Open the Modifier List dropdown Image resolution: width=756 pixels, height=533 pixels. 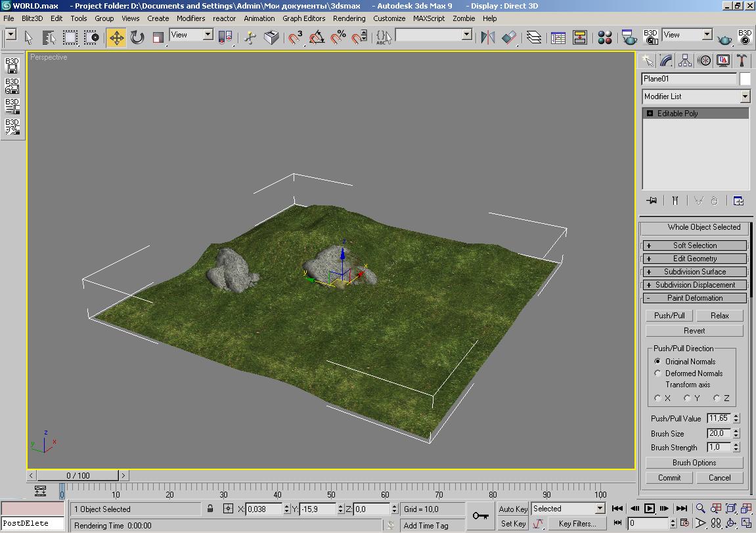tap(744, 96)
